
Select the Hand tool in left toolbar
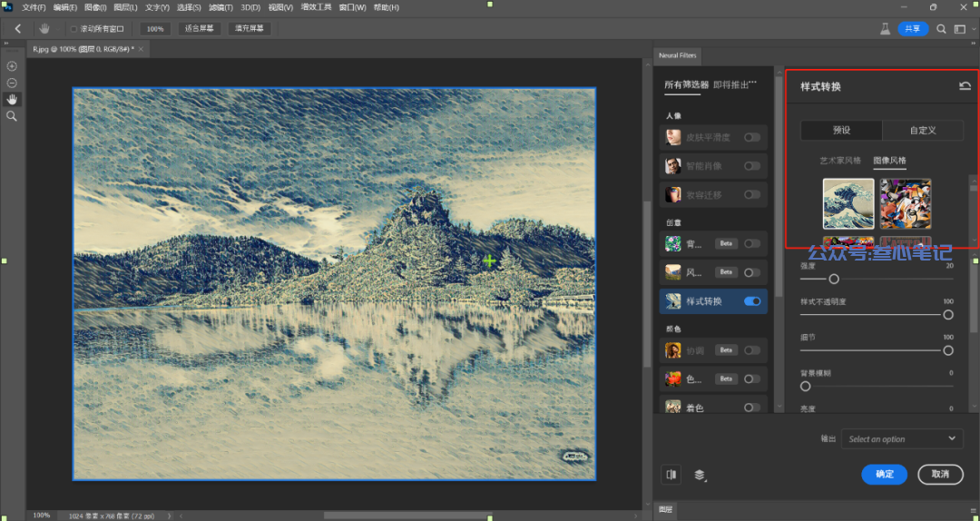point(12,100)
